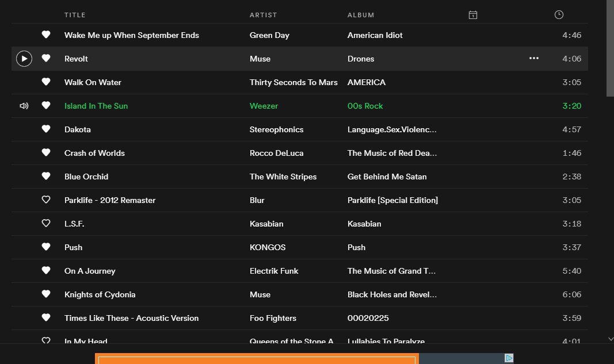This screenshot has height=364, width=614.
Task: Open artist Foo Fighters
Action: click(x=273, y=318)
